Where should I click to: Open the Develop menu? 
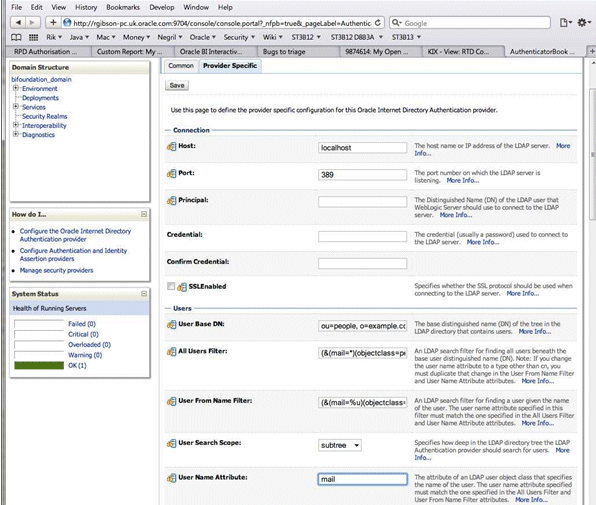click(x=162, y=7)
